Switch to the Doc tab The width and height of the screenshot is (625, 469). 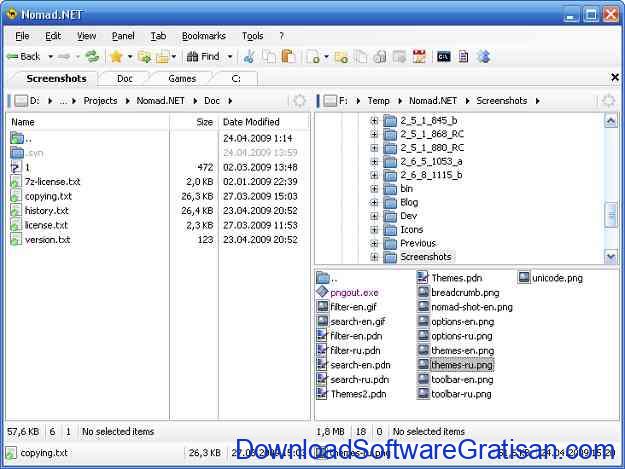125,78
